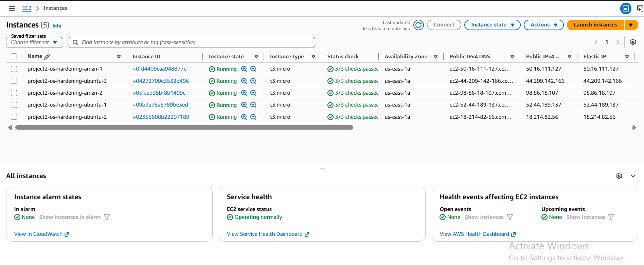The height and width of the screenshot is (265, 644).
Task: Sort by Public IPv4 address column arrow
Action: tap(570, 57)
